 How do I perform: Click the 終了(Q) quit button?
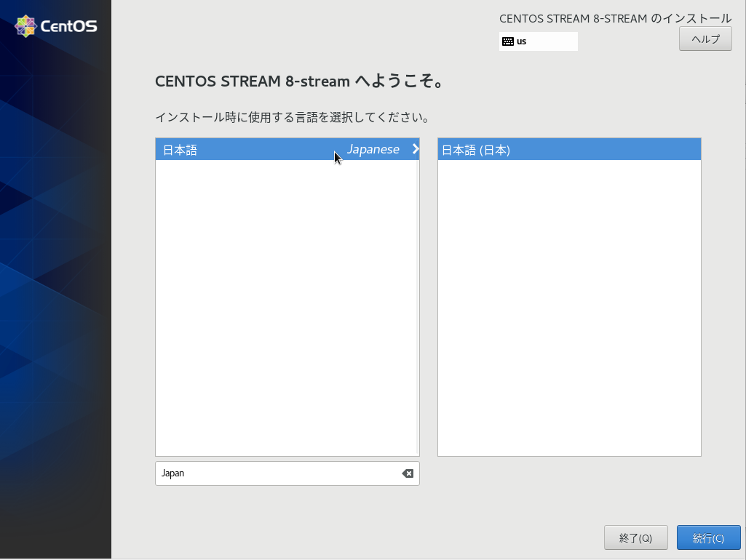(635, 537)
